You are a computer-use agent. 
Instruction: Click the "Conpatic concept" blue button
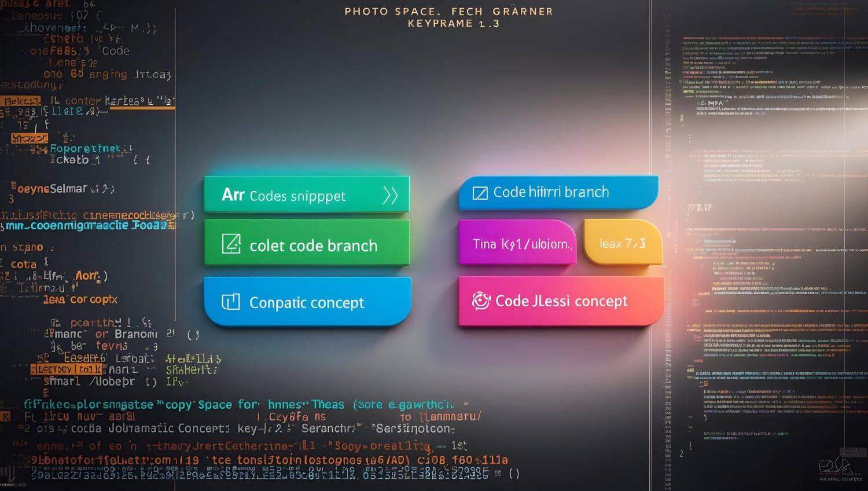pos(307,302)
